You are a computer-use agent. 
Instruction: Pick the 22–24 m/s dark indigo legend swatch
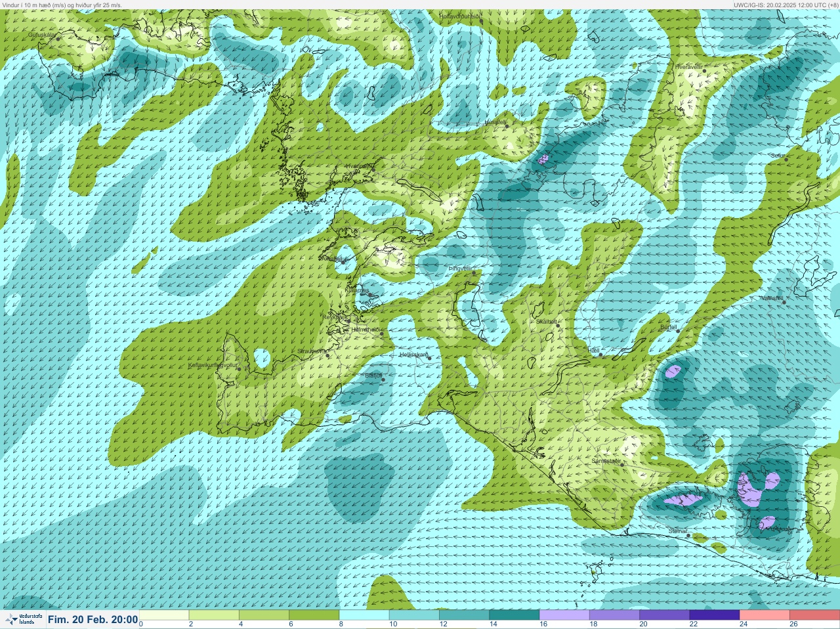pos(715,615)
